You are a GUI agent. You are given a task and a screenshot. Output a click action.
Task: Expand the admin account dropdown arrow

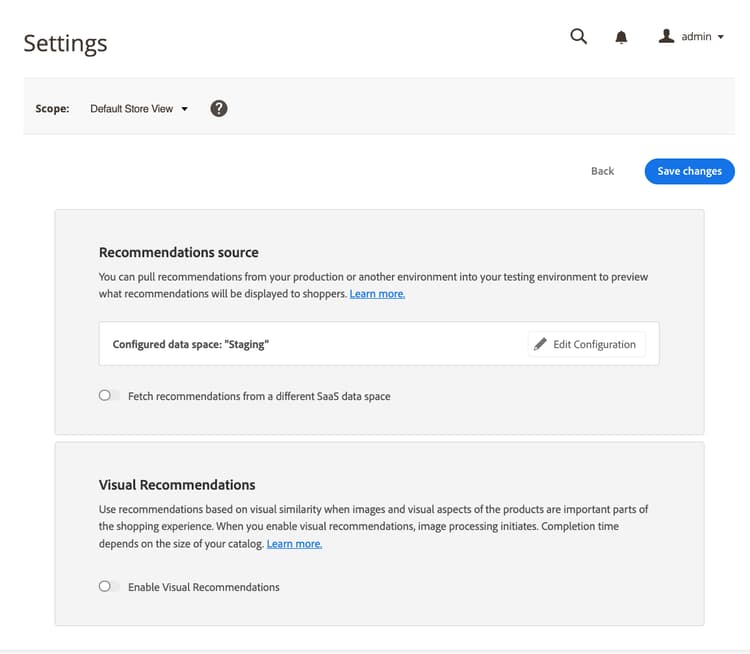tap(721, 37)
